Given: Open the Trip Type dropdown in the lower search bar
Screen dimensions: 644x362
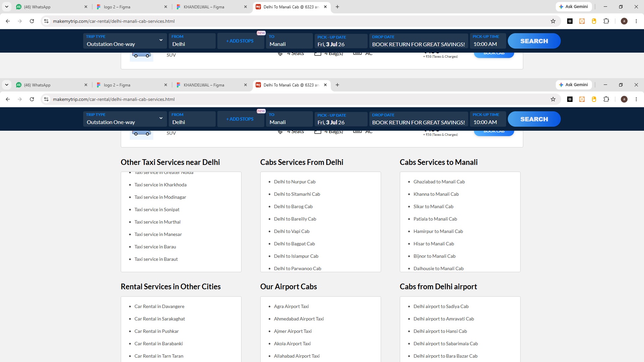Looking at the screenshot, I should (x=125, y=119).
